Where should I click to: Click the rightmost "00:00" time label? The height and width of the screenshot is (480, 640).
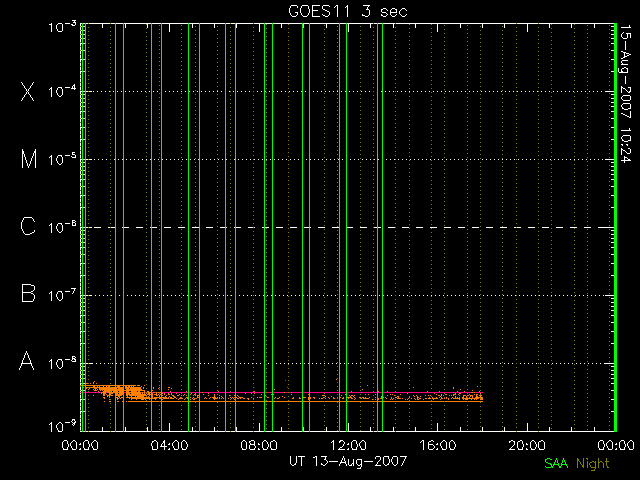point(616,445)
